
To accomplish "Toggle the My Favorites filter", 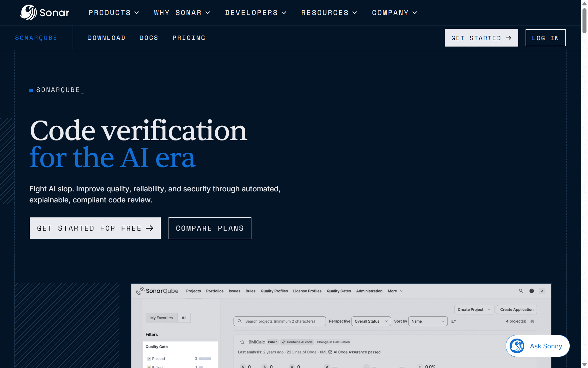I will [161, 318].
